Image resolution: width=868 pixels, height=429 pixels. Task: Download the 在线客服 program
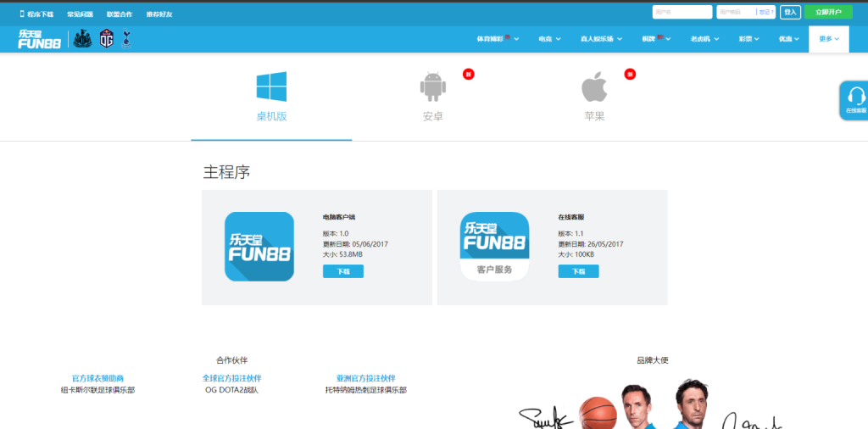point(578,271)
